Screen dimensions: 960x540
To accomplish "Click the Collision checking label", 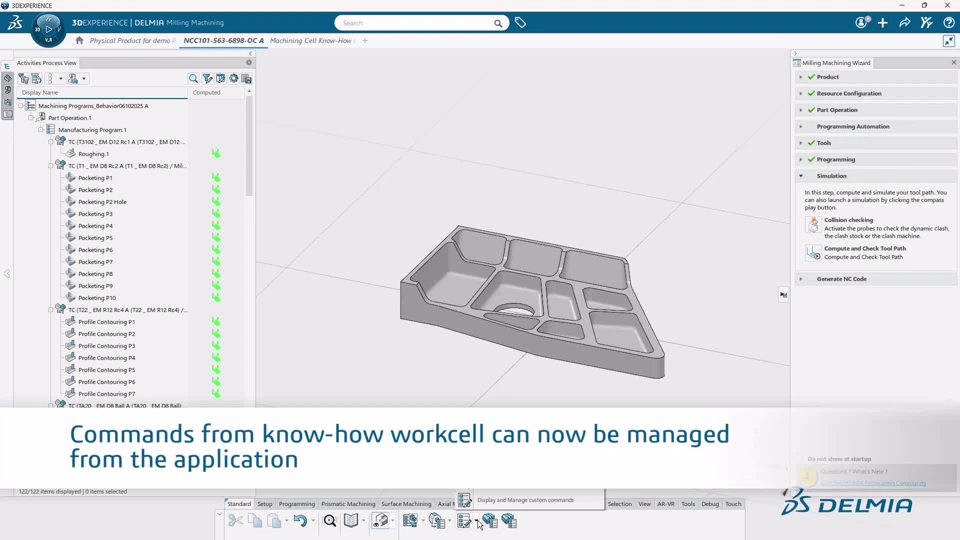I will 849,220.
